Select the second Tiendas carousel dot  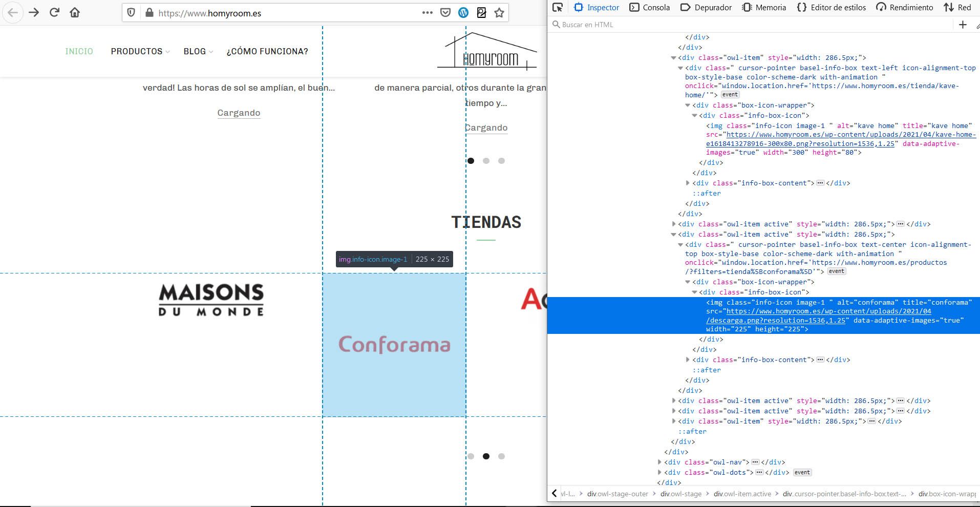pyautogui.click(x=486, y=456)
